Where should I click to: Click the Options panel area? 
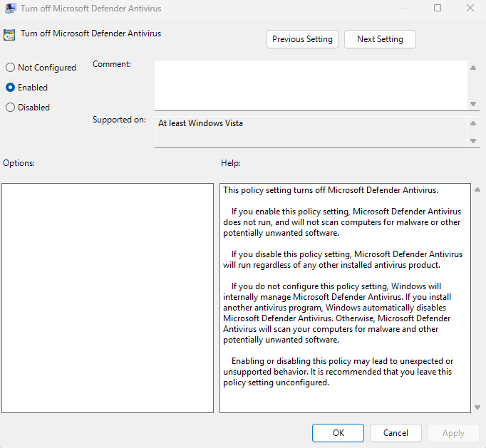click(x=108, y=298)
